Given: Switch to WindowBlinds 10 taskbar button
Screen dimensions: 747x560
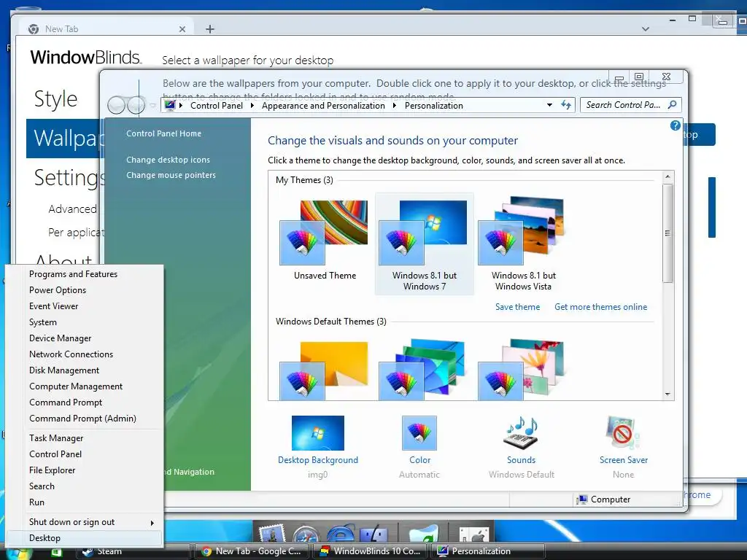Looking at the screenshot, I should (x=371, y=551).
